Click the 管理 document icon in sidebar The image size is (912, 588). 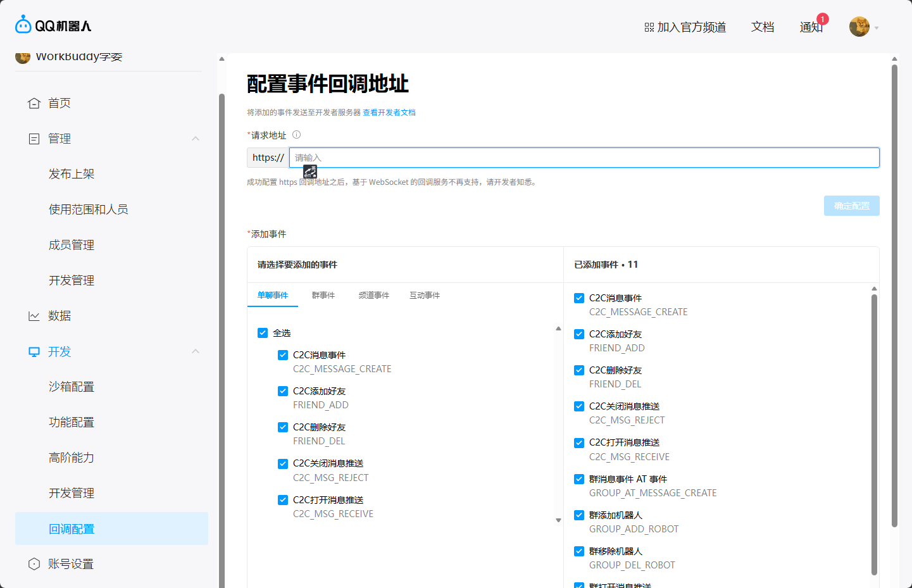point(34,138)
